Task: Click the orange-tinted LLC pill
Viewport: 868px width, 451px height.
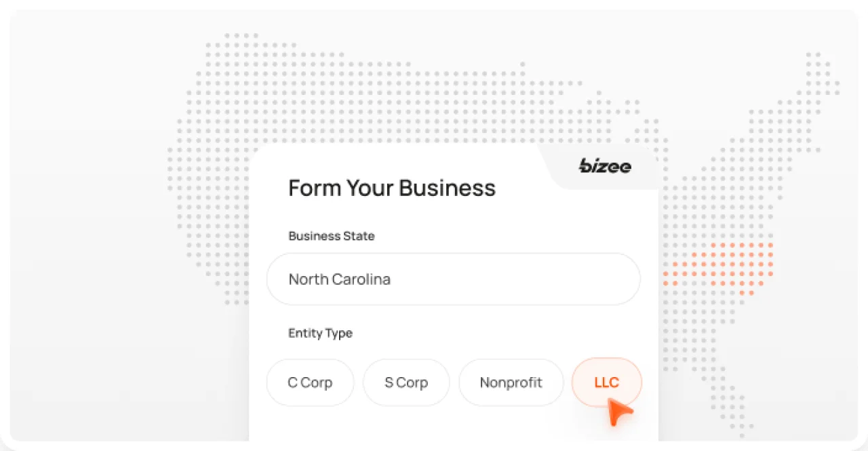Action: click(x=606, y=383)
